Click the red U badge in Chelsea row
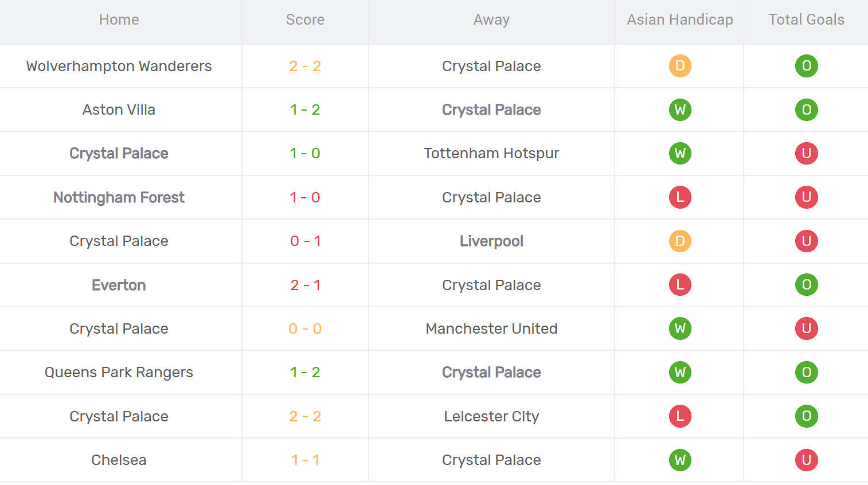 coord(806,460)
